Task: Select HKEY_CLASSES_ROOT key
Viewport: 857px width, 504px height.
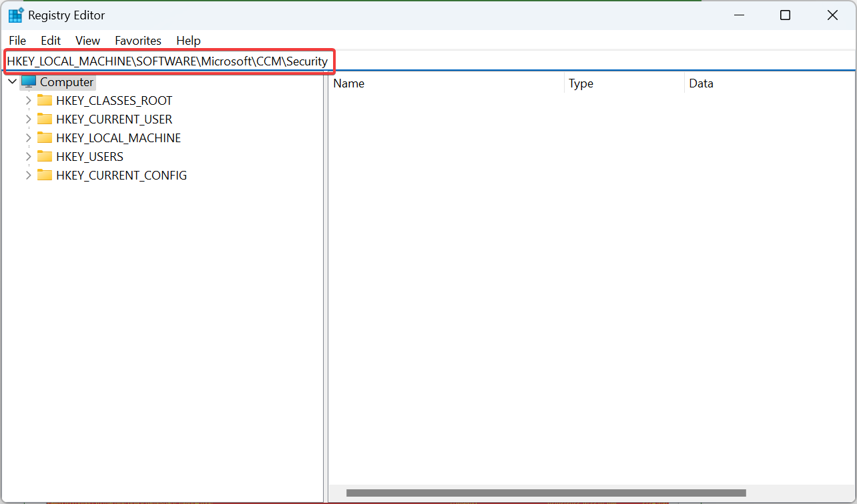Action: tap(114, 101)
